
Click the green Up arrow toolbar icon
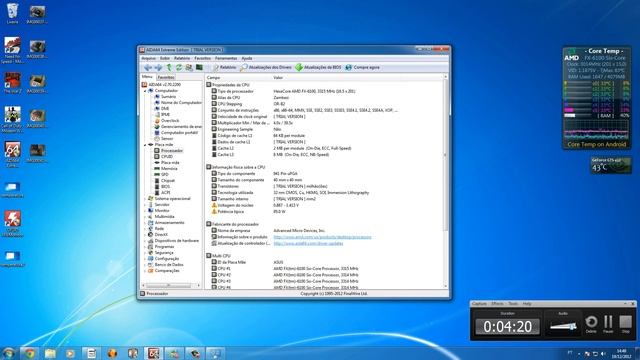[x=169, y=67]
